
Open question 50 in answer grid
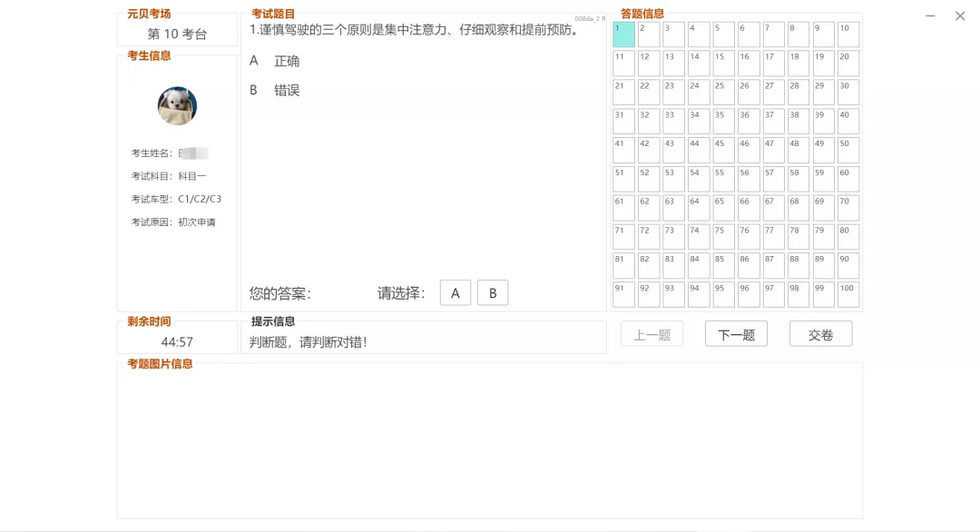[x=848, y=151]
